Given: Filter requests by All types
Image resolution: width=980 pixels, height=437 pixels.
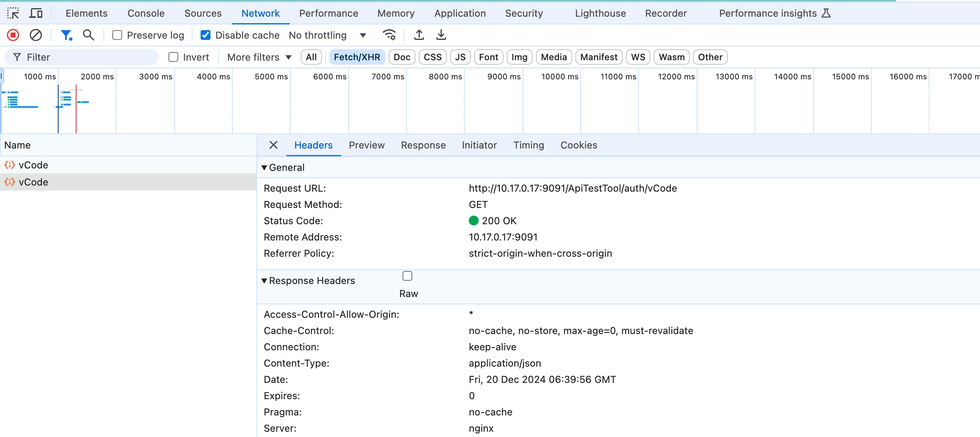Looking at the screenshot, I should click(x=311, y=57).
